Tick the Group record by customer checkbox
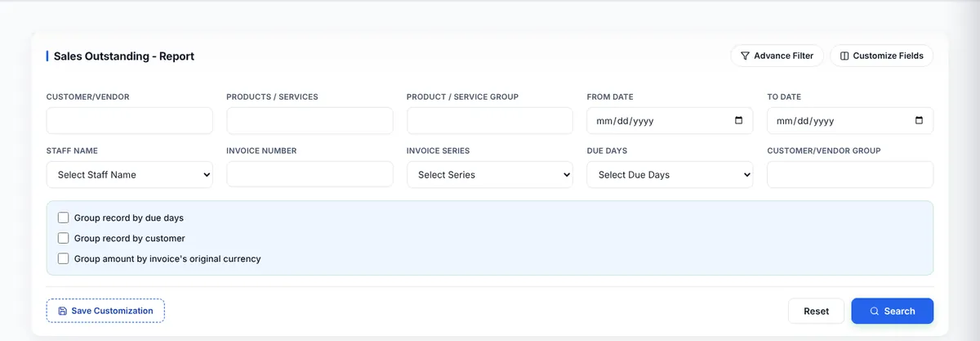Image resolution: width=980 pixels, height=341 pixels. point(64,239)
